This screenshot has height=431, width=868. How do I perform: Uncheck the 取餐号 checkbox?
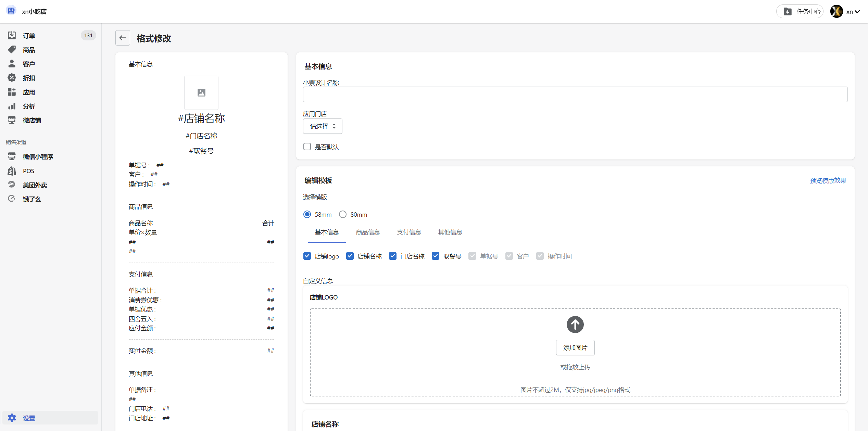coord(436,256)
